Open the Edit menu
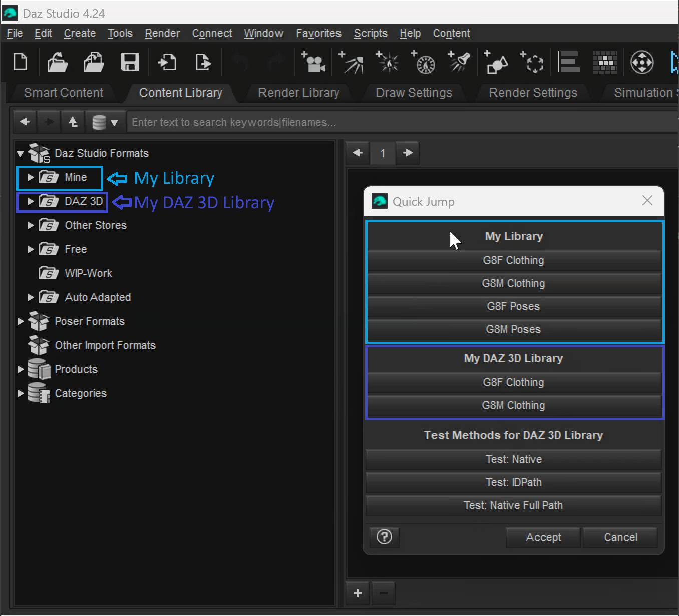Screen dimensions: 679x616 pos(44,34)
